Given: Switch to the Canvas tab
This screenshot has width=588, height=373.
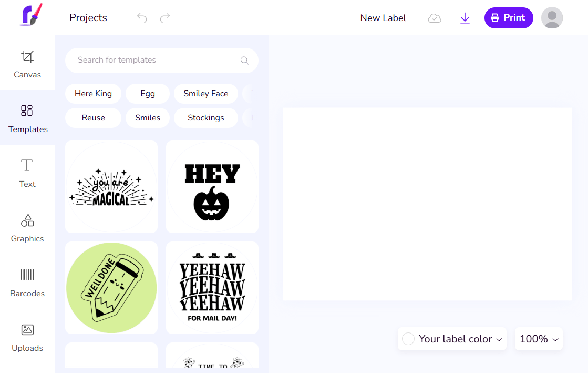Looking at the screenshot, I should coord(27,63).
